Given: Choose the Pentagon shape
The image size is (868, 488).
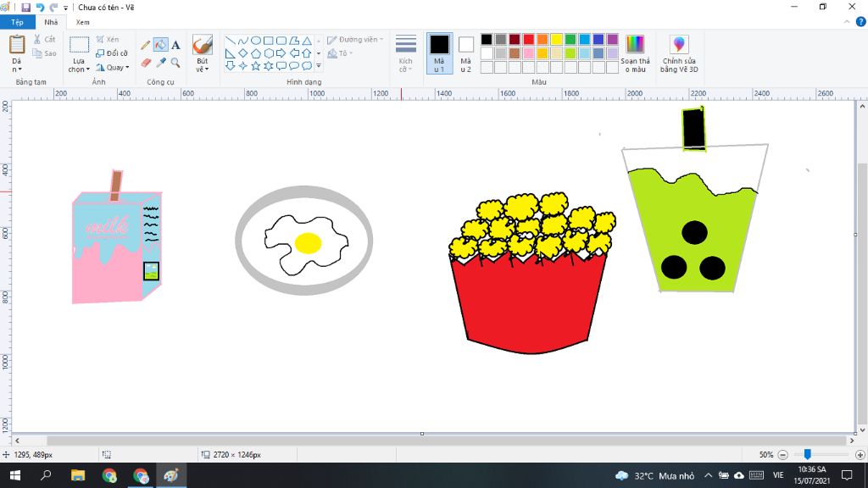Looking at the screenshot, I should click(x=256, y=53).
